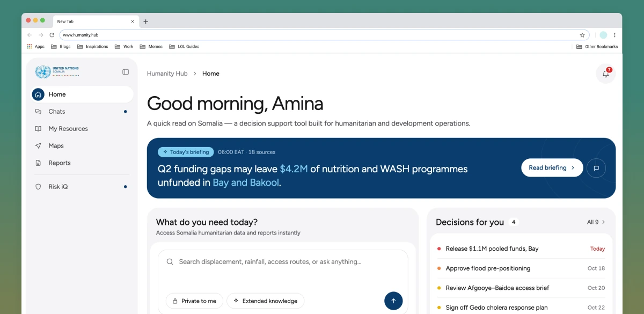Click the Reports document icon
This screenshot has height=314, width=644.
(38, 163)
